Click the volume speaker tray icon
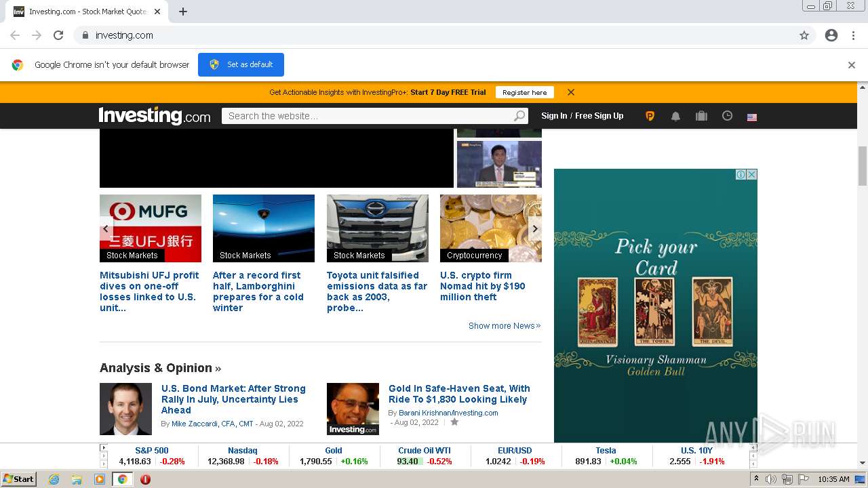Image resolution: width=868 pixels, height=488 pixels. (x=771, y=479)
